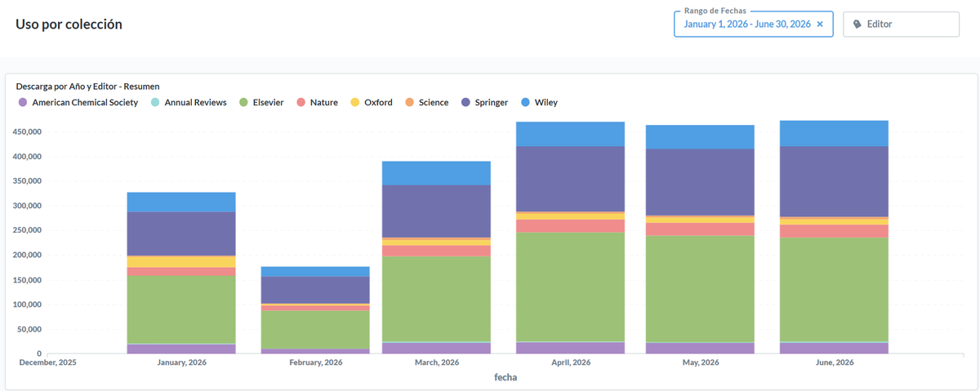The height and width of the screenshot is (391, 980).
Task: Click the May, 2026 axis label
Action: point(700,362)
